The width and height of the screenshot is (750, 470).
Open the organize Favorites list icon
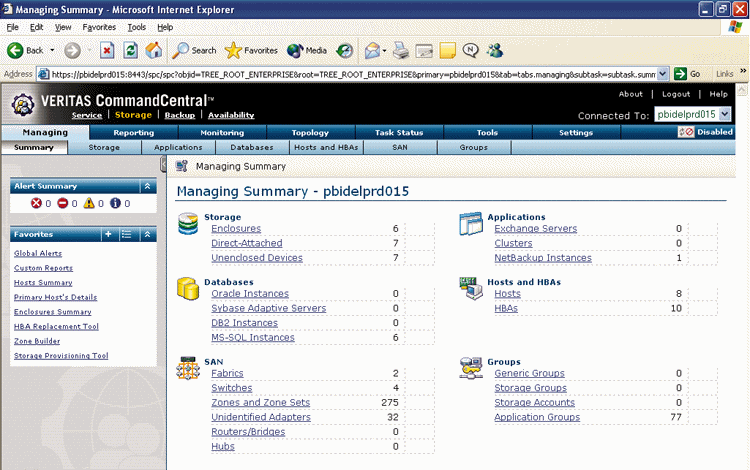pyautogui.click(x=127, y=234)
